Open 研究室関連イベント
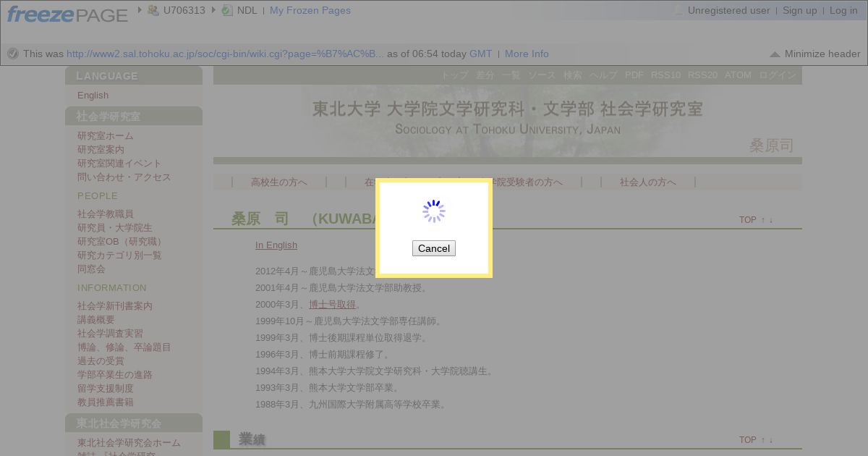Screen dimensions: 868x456 pos(119,163)
